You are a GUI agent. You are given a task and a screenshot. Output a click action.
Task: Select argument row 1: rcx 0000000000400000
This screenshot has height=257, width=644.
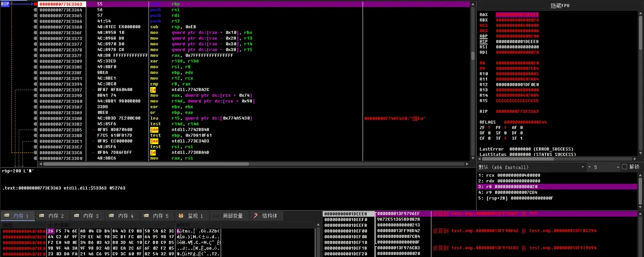pyautogui.click(x=557, y=175)
